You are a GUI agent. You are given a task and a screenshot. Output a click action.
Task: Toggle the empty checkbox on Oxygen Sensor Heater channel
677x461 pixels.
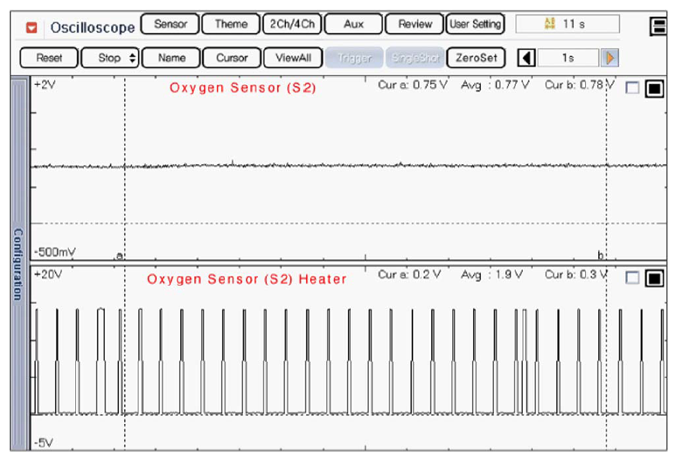631,279
